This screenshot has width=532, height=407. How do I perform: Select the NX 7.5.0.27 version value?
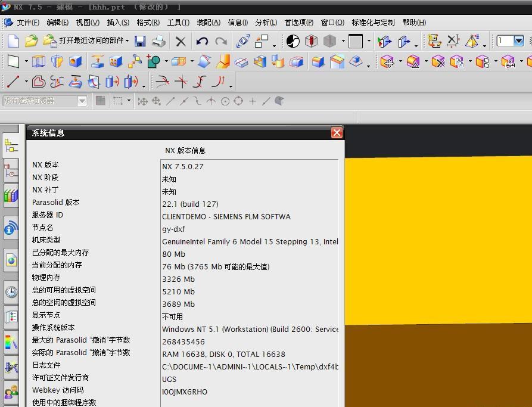182,167
